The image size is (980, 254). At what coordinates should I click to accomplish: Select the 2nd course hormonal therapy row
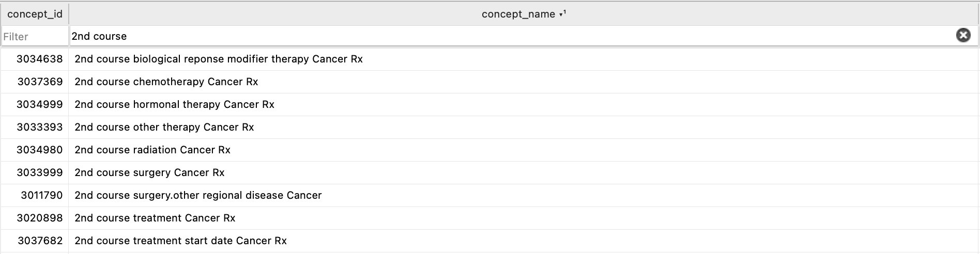(490, 104)
